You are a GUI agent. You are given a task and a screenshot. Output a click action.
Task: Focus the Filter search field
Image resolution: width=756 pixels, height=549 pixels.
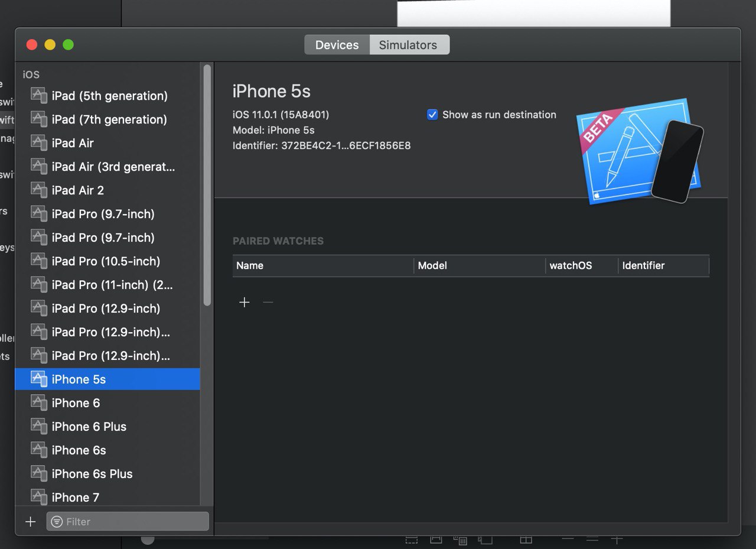[128, 522]
